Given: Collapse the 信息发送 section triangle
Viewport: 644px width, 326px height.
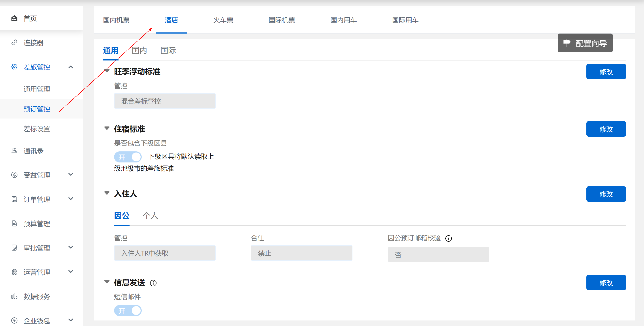Looking at the screenshot, I should [107, 282].
